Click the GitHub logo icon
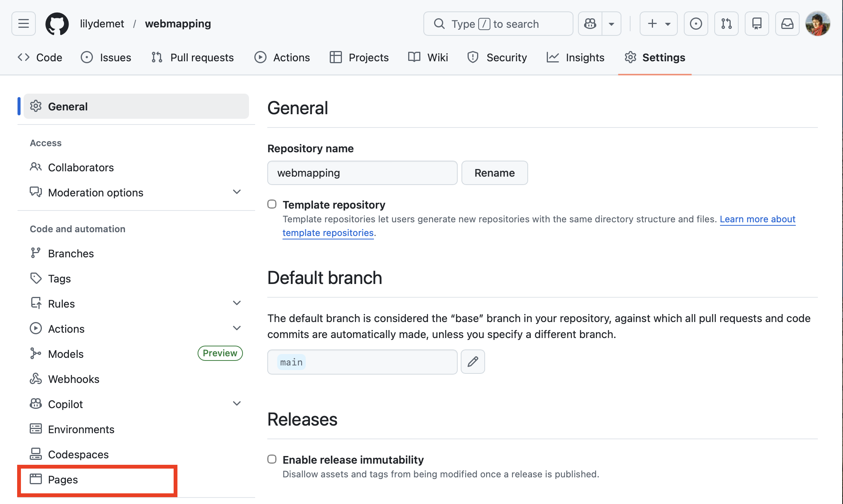Screen dimensions: 843x504 57,24
